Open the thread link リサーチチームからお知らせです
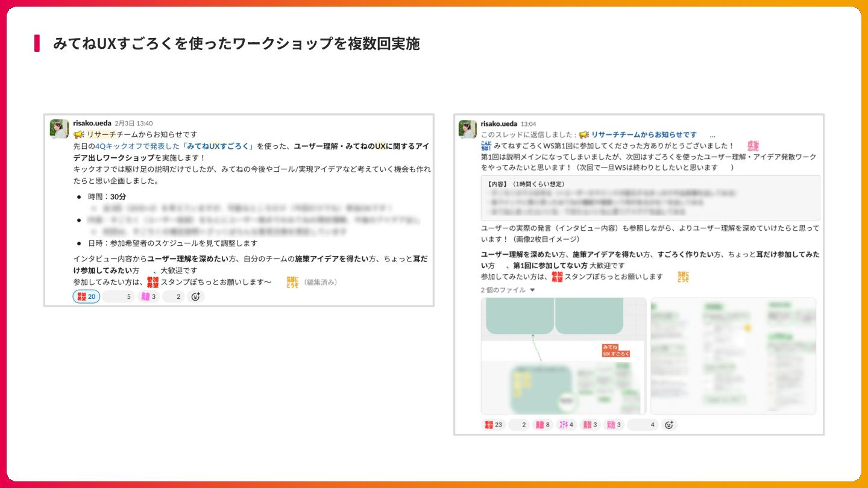Image resolution: width=868 pixels, height=488 pixels. [x=644, y=134]
